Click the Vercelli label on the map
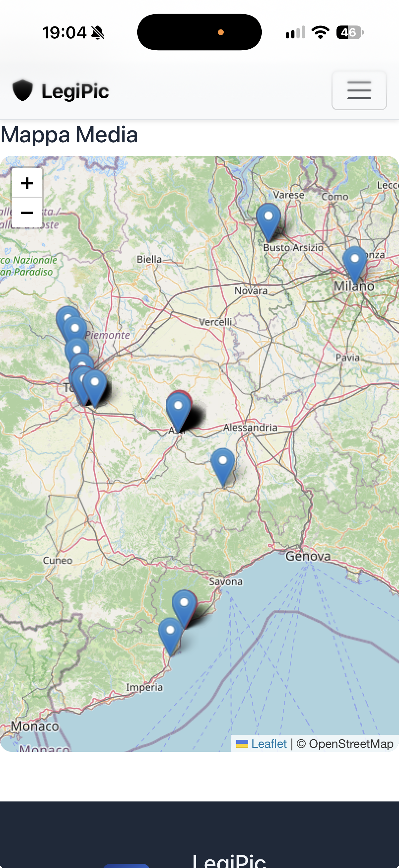The height and width of the screenshot is (868, 399). coord(215,322)
